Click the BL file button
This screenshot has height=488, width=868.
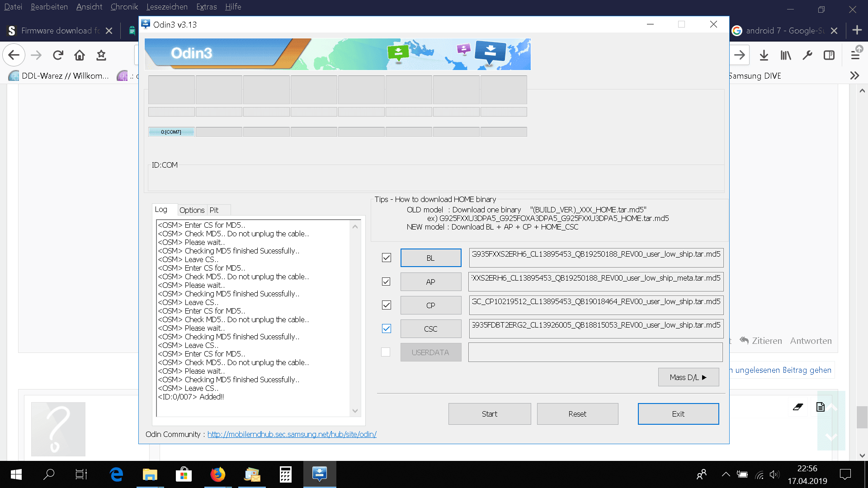(431, 258)
